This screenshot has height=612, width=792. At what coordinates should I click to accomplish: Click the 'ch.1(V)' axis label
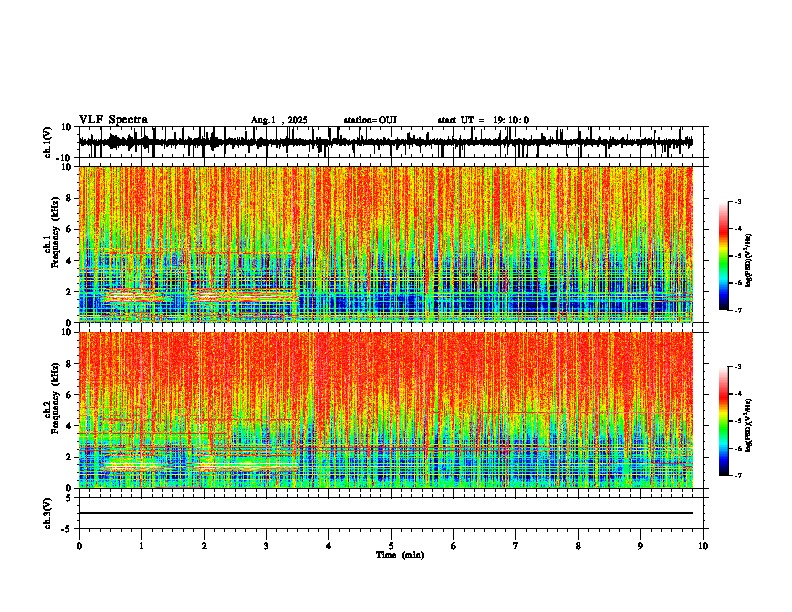[x=47, y=142]
